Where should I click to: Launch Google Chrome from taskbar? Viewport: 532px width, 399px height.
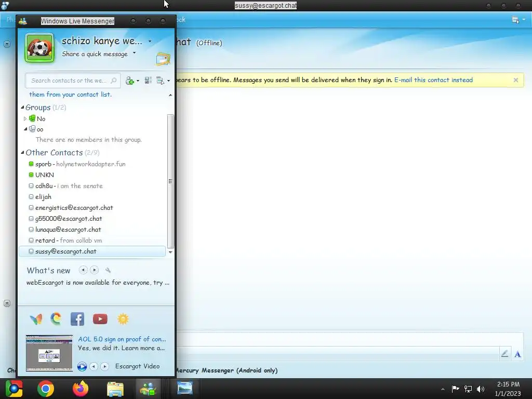click(x=46, y=389)
